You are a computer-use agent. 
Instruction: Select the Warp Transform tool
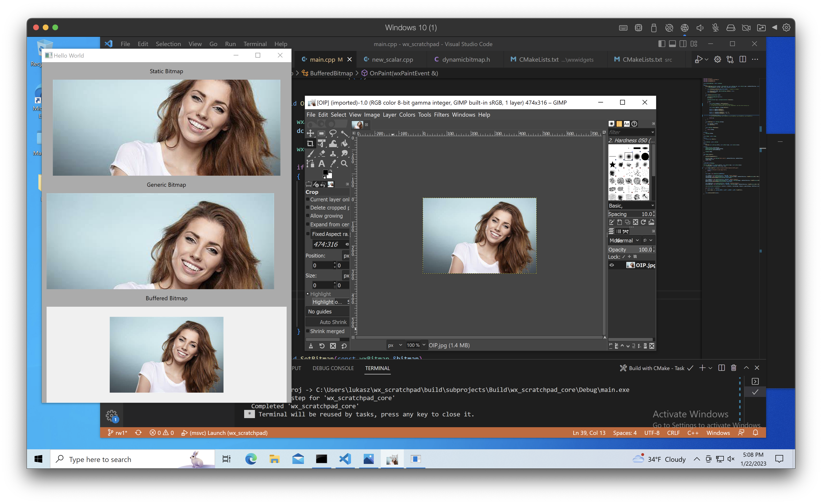(x=333, y=144)
